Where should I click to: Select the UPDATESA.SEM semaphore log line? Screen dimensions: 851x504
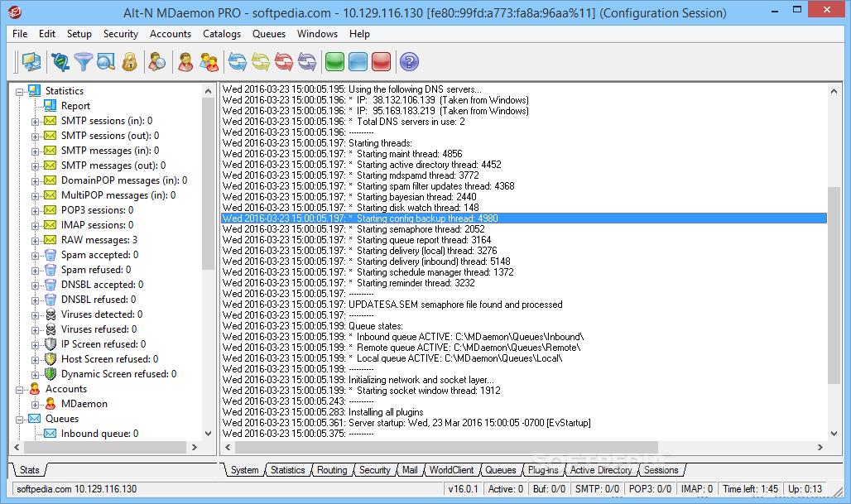click(x=455, y=305)
